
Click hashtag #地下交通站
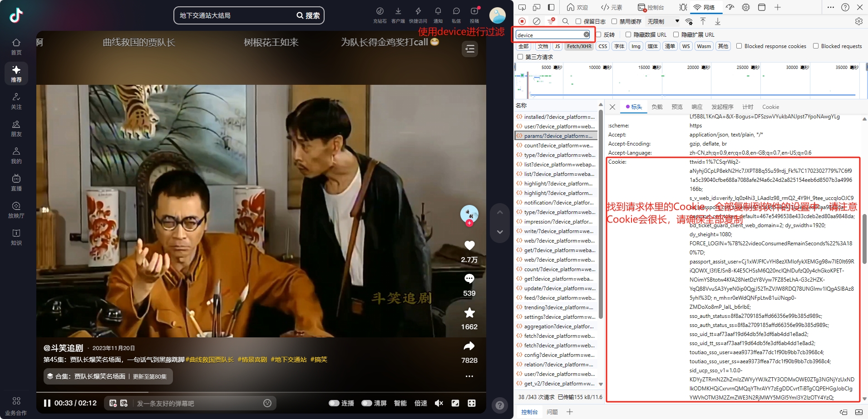[289, 360]
